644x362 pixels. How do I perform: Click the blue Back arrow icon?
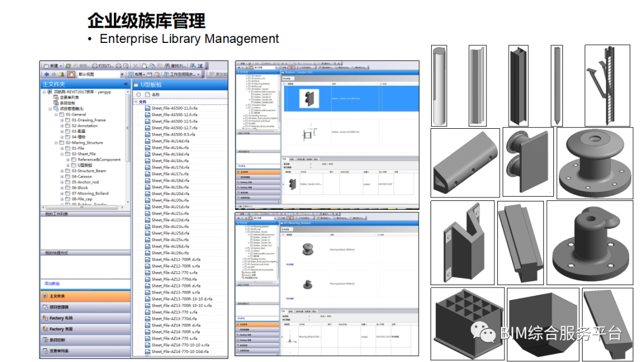pos(47,75)
